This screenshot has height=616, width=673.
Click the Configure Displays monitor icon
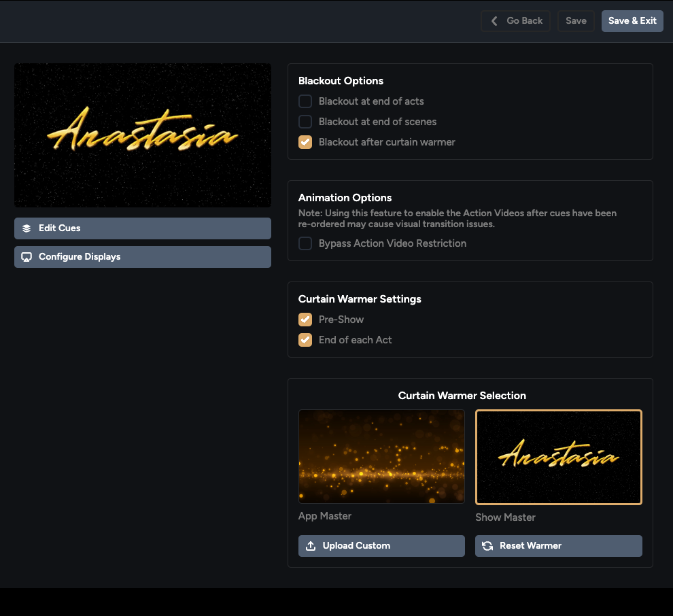[27, 257]
